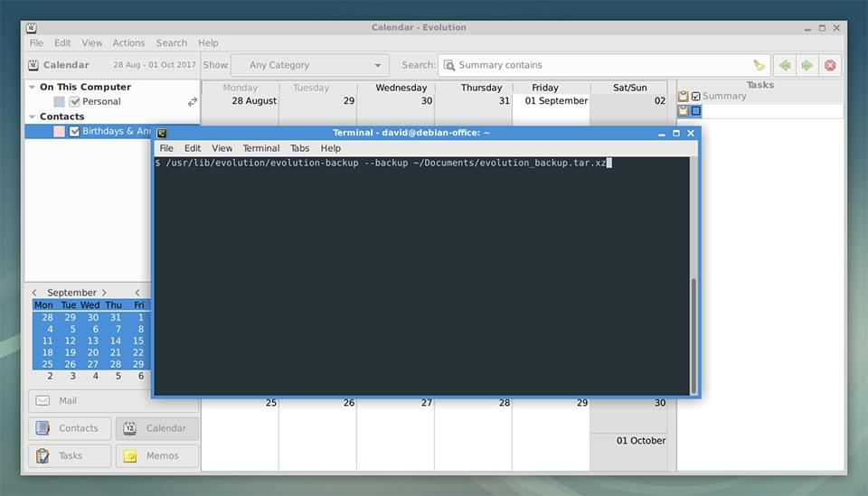This screenshot has width=868, height=496.
Task: Open the Evolution Help menu
Action: click(x=208, y=43)
